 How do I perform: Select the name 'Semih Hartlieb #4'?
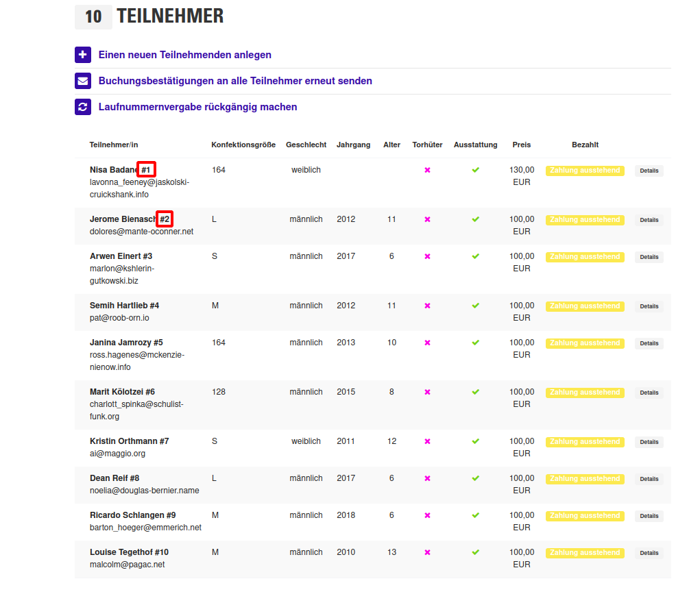(125, 306)
